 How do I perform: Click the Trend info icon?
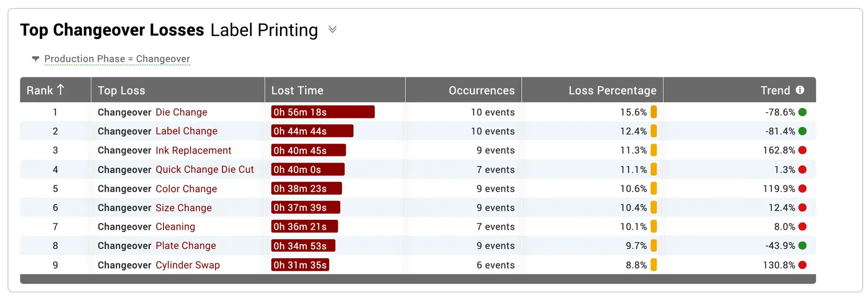800,90
